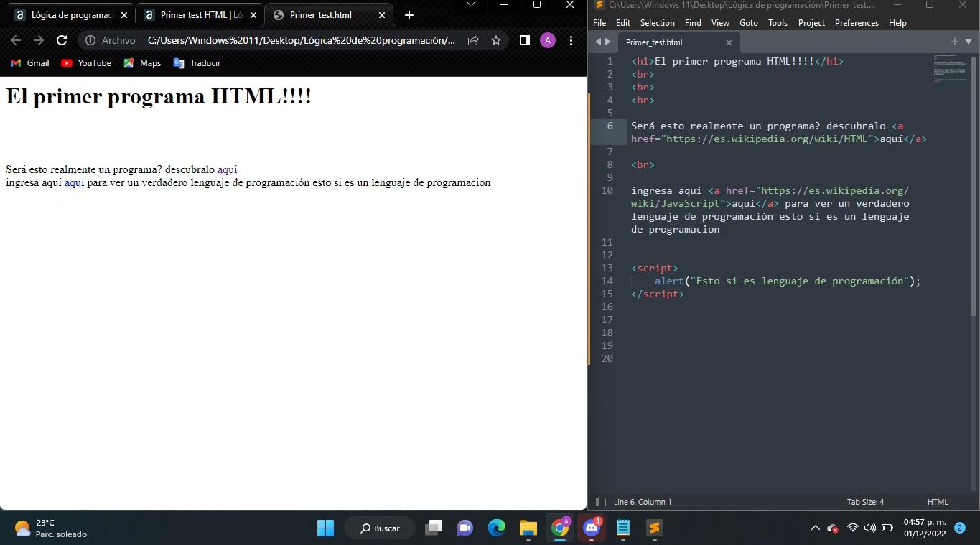Bookmark the page using the star icon
The image size is (980, 545).
pos(495,40)
